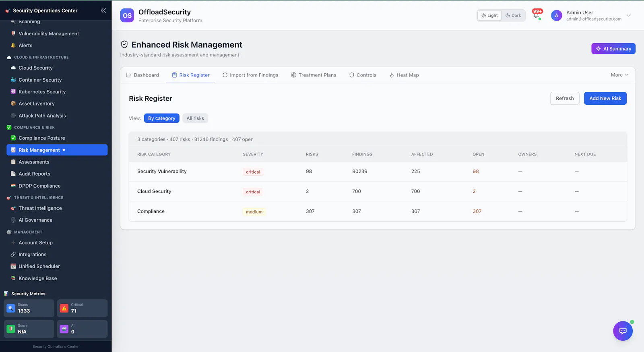Open the notifications bell icon
644x352 pixels.
pyautogui.click(x=536, y=16)
